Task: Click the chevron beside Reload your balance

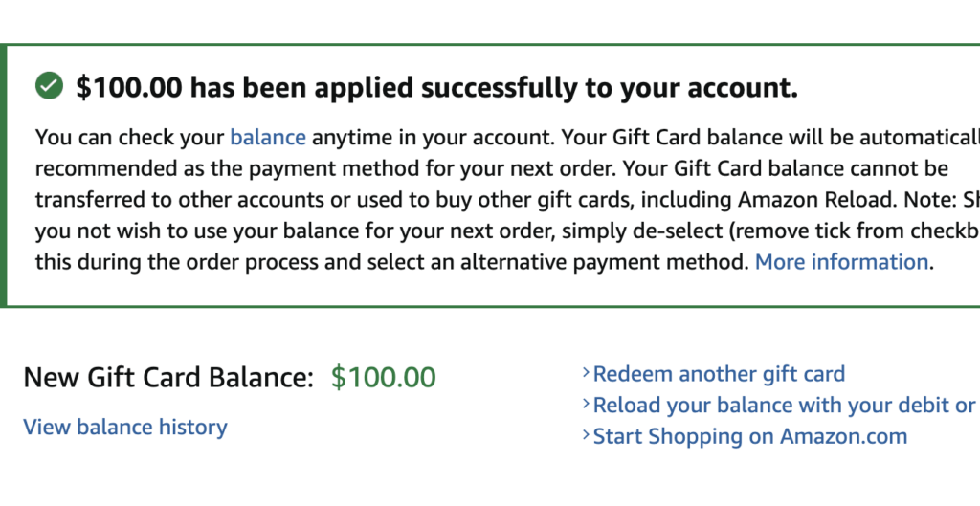Action: (586, 405)
